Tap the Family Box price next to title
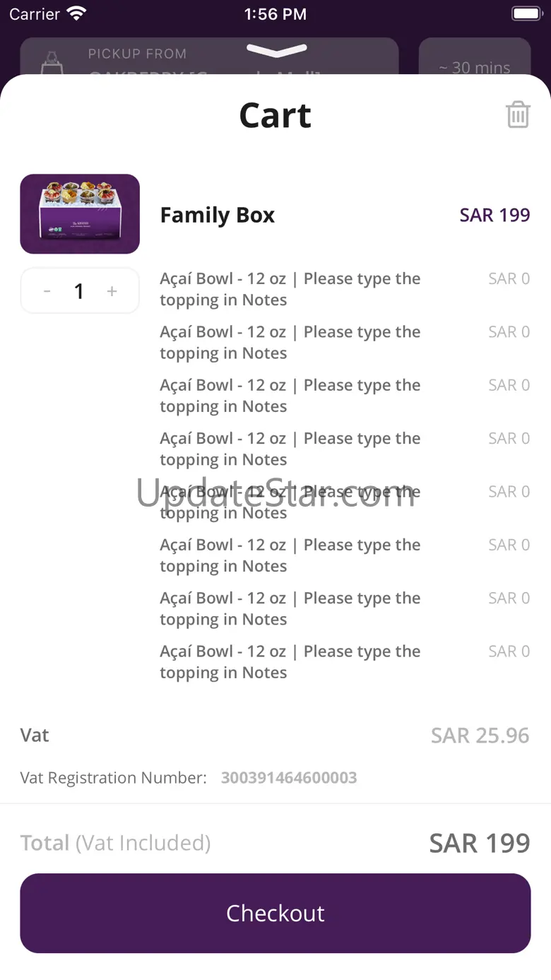Viewport: 551px width, 980px height. click(x=494, y=215)
